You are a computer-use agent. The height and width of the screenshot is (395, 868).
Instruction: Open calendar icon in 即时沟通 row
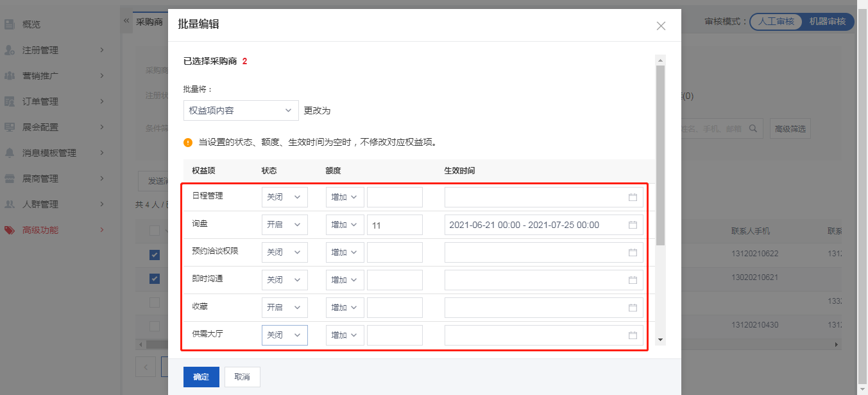click(633, 280)
